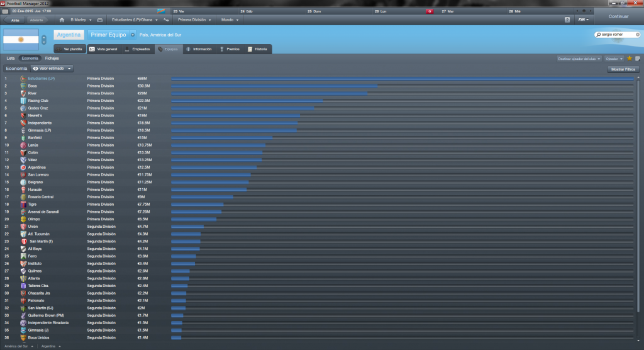This screenshot has width=644, height=350.
Task: Open the Estudiantes (LP)/Ghana dropdown
Action: (135, 20)
